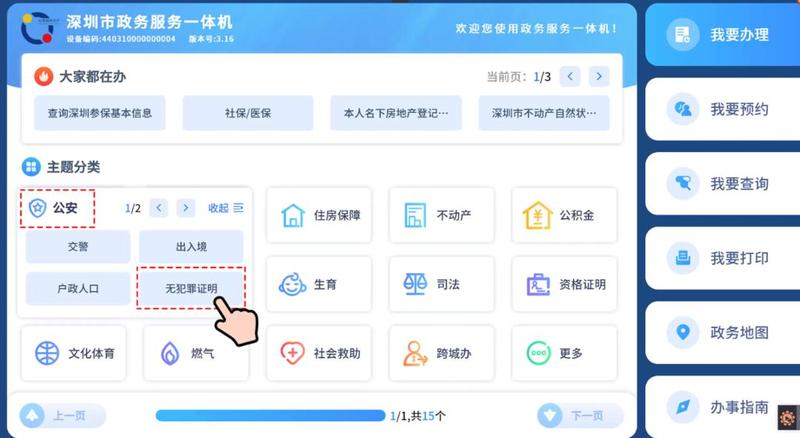
Task: Select the 不动产 real estate icon
Action: coord(415,215)
